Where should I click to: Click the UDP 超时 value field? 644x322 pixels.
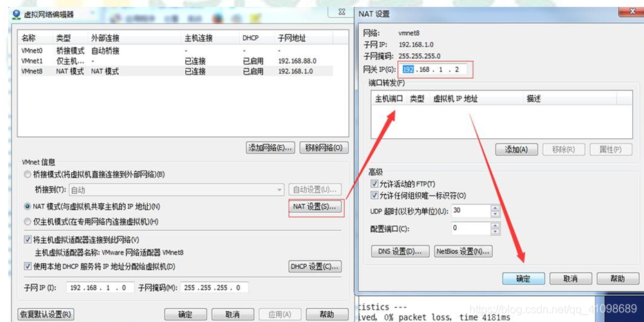[x=471, y=211]
